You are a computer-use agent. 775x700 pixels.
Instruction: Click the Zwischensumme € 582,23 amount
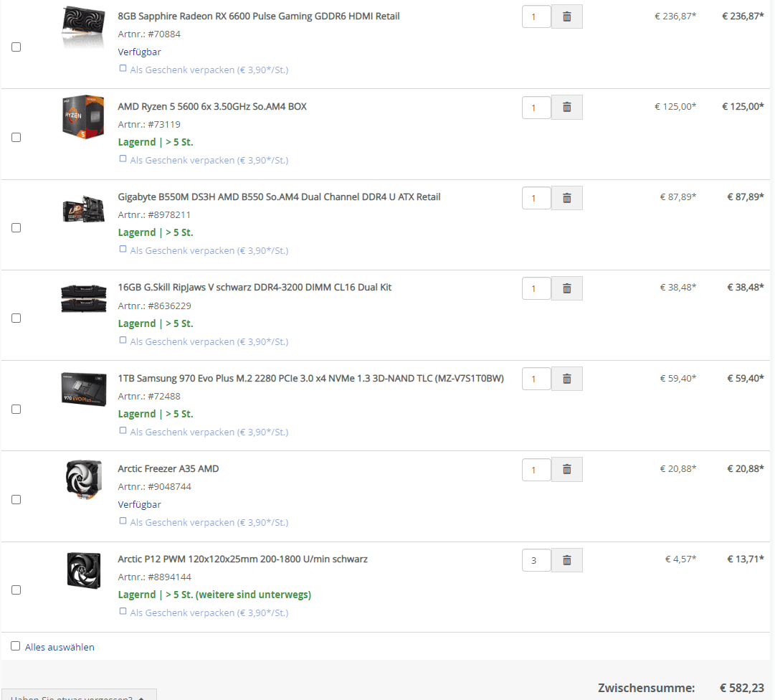[x=742, y=688]
